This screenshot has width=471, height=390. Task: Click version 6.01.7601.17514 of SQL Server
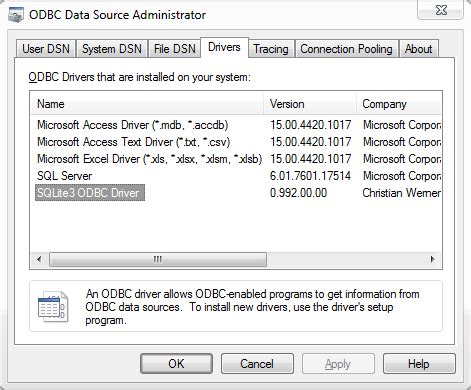[x=310, y=176]
